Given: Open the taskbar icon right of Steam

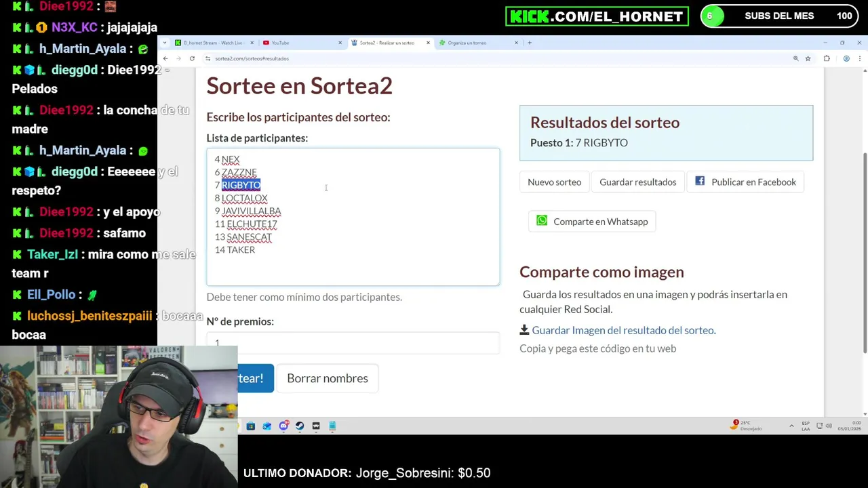Looking at the screenshot, I should 316,426.
